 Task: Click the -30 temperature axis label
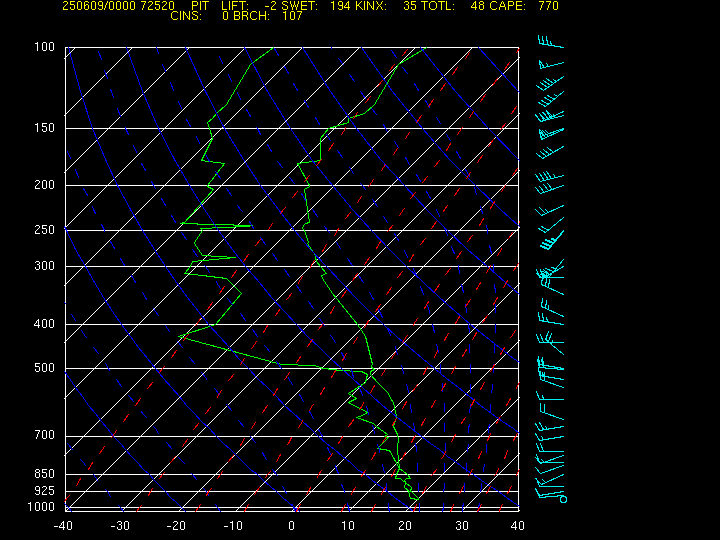pos(120,526)
